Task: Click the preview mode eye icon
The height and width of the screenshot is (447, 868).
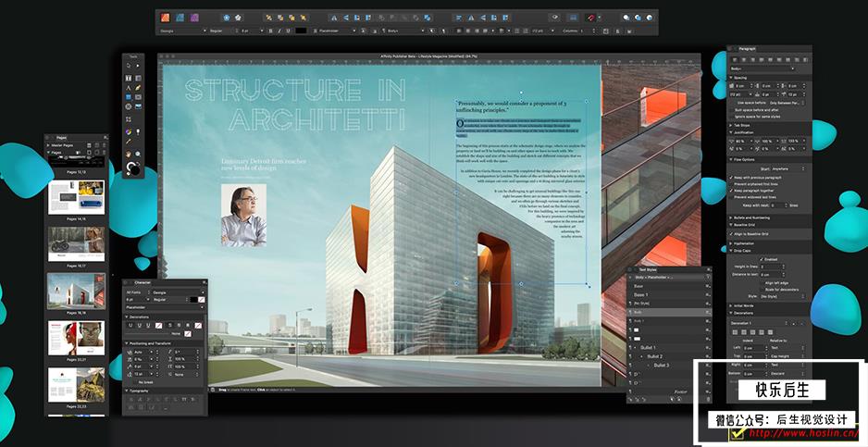Action: click(x=554, y=17)
